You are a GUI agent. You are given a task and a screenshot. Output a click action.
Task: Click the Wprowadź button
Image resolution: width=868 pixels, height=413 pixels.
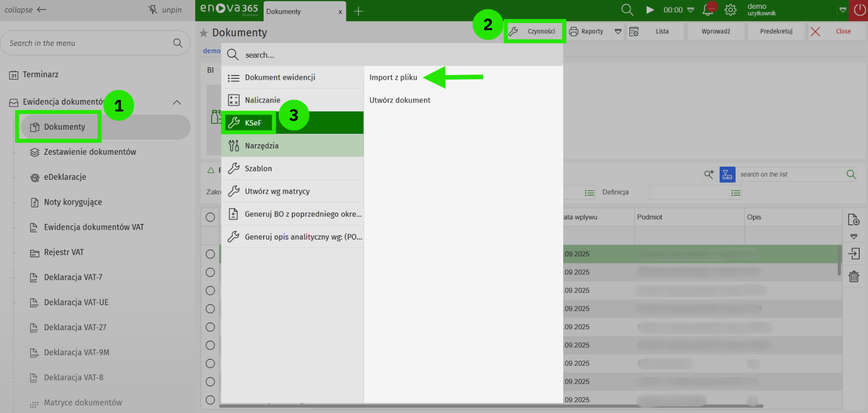pyautogui.click(x=715, y=32)
